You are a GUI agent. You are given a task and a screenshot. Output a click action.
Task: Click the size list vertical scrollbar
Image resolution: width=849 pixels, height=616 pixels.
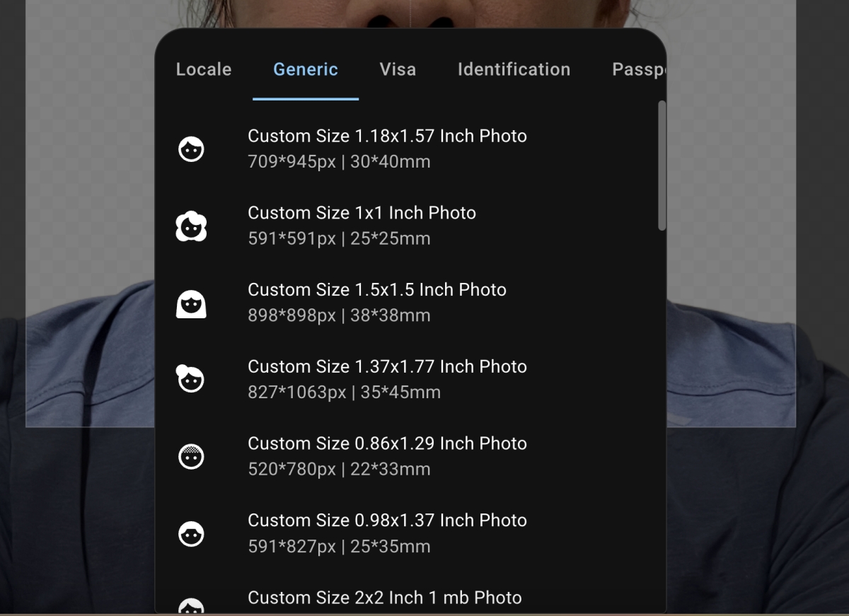click(x=662, y=166)
